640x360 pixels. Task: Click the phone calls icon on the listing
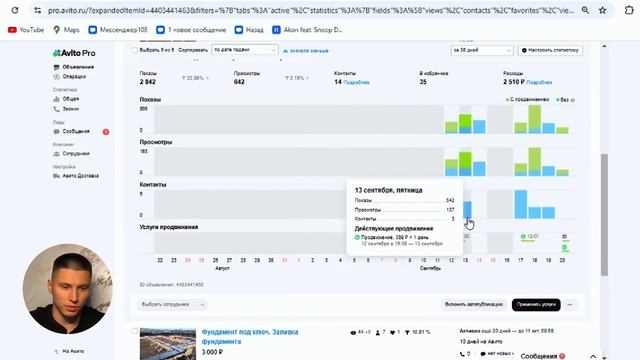click(x=462, y=354)
